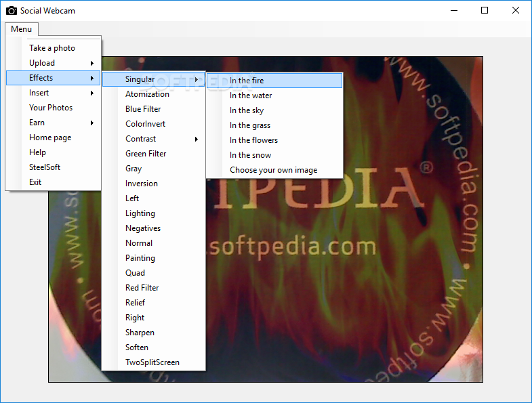Open Your Photos
This screenshot has width=532, height=403.
coord(54,108)
